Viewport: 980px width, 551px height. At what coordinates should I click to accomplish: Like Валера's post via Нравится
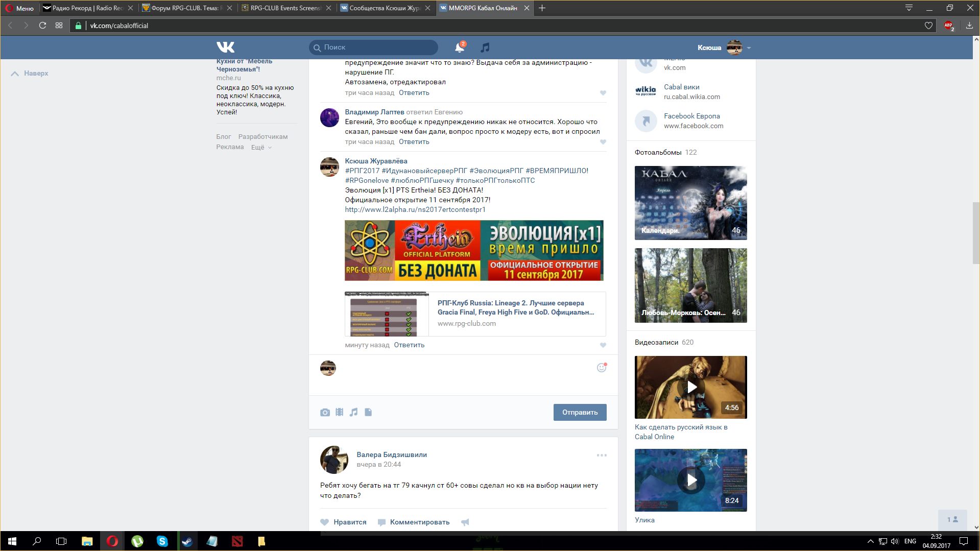pyautogui.click(x=344, y=522)
